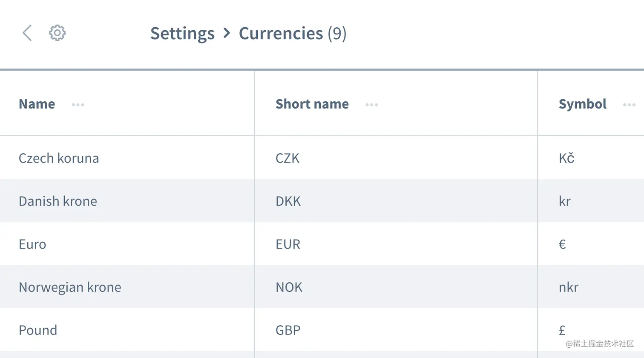
Task: Click the NOK short name cell
Action: pyautogui.click(x=289, y=287)
